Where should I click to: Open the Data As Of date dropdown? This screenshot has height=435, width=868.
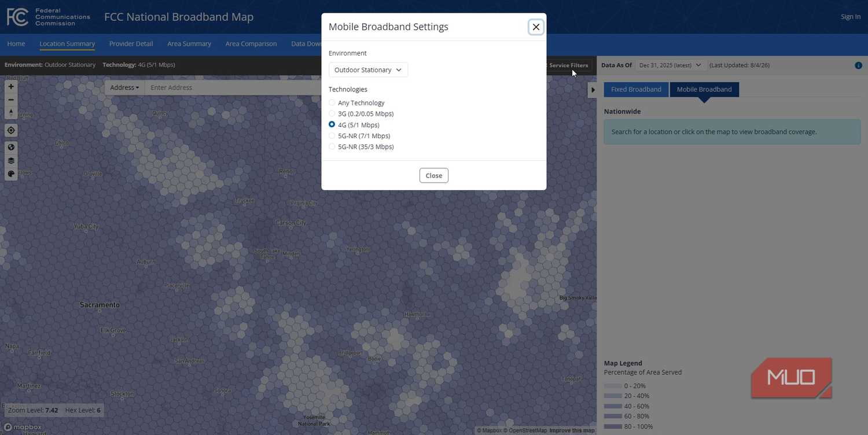pos(670,65)
